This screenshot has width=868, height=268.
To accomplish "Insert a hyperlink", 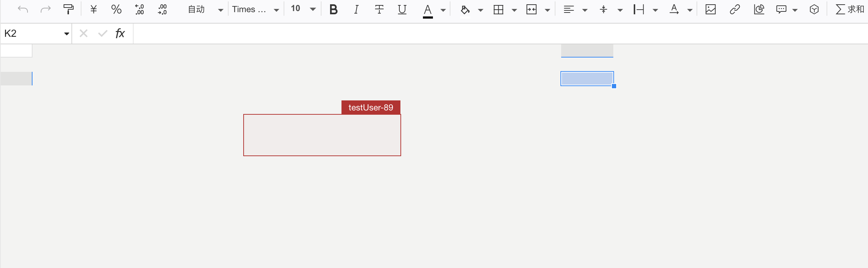I will (x=735, y=9).
